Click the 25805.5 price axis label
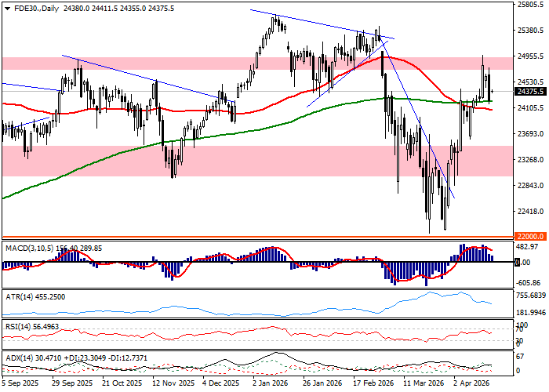The width and height of the screenshot is (549, 392). coord(531,5)
